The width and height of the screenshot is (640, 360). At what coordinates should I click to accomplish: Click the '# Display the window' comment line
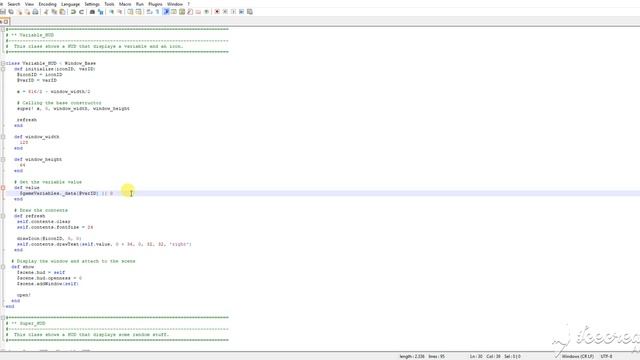73,261
